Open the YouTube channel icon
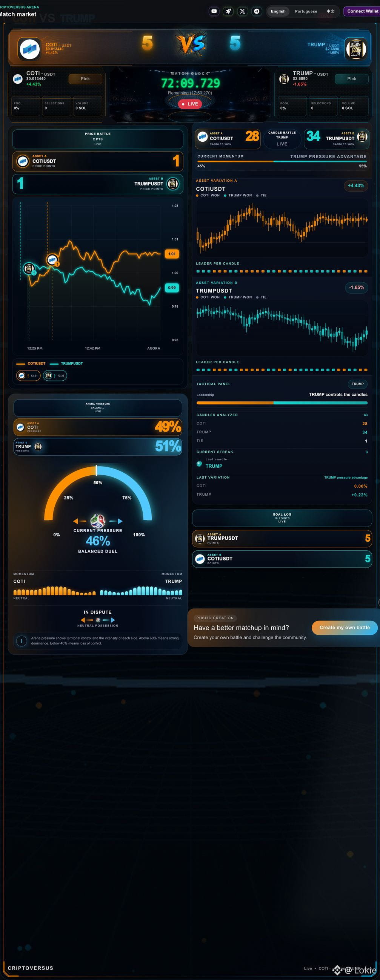The height and width of the screenshot is (980, 380). (x=214, y=11)
